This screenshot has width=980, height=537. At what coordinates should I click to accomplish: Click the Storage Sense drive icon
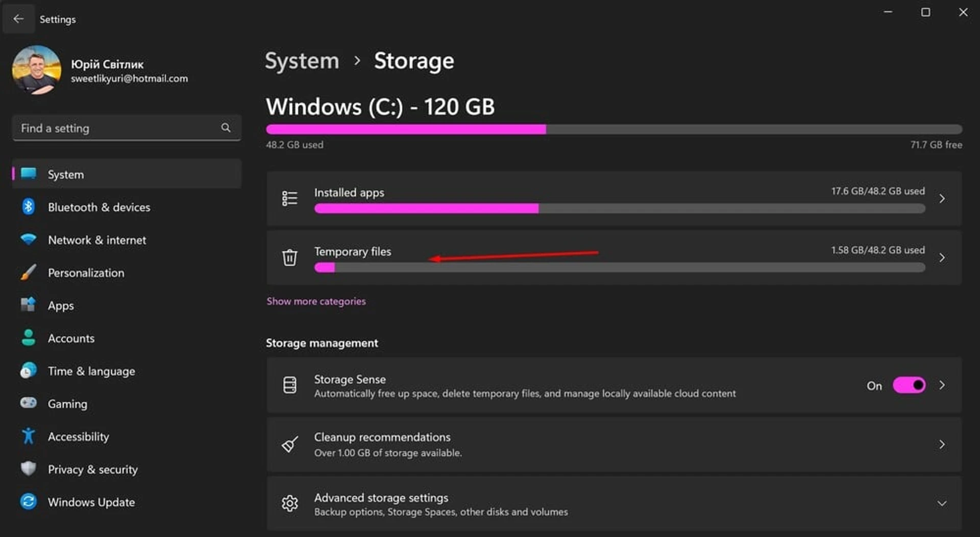(289, 385)
